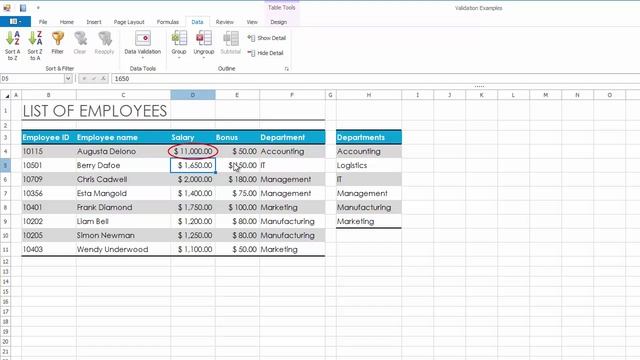Click insert function fx button

103,78
